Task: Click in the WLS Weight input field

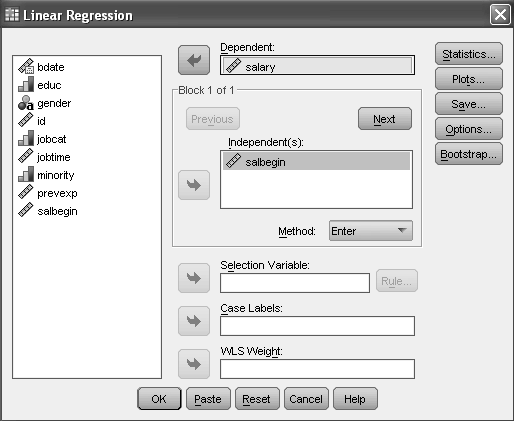Action: click(x=317, y=369)
